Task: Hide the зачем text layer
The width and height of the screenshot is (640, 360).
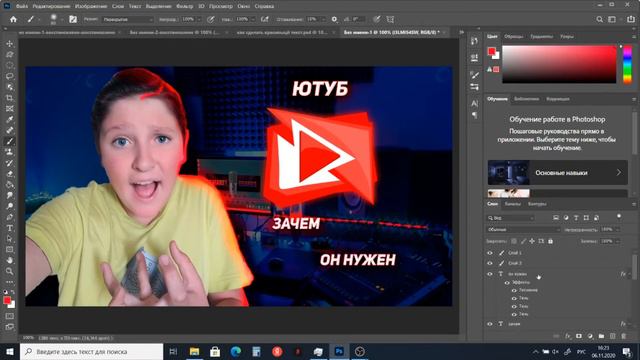Action: click(490, 324)
